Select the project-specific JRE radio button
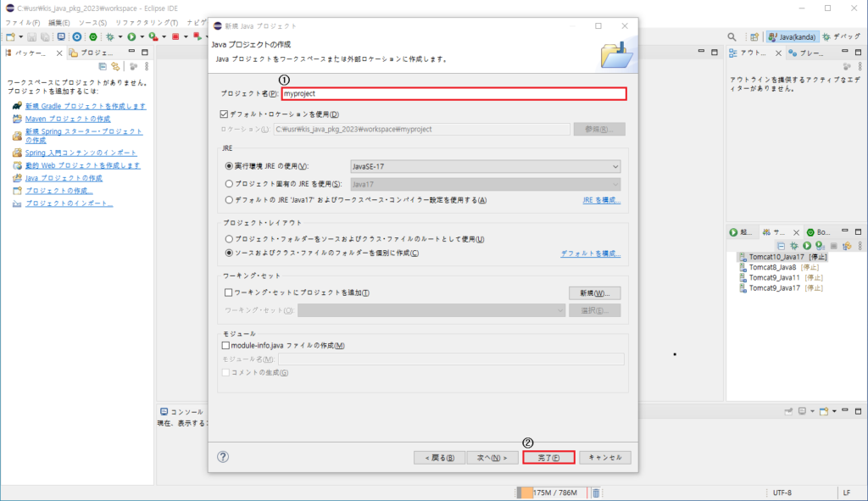The height and width of the screenshot is (501, 868). coord(229,184)
